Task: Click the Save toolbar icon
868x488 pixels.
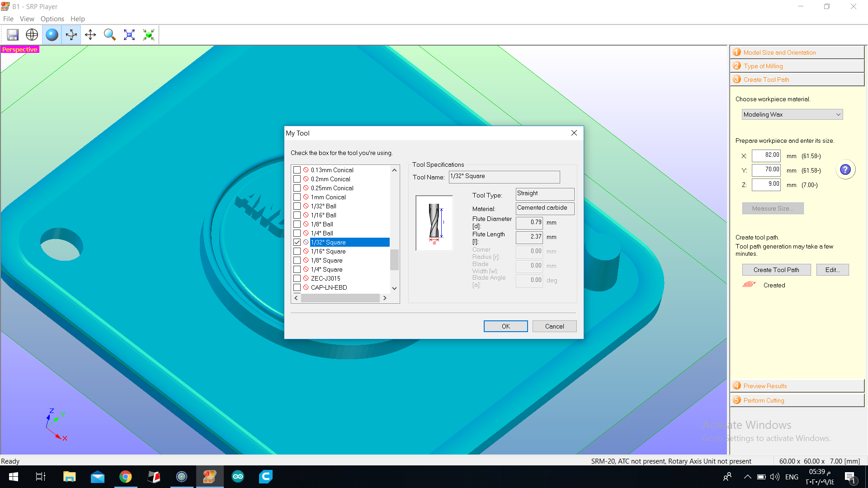Action: point(13,35)
